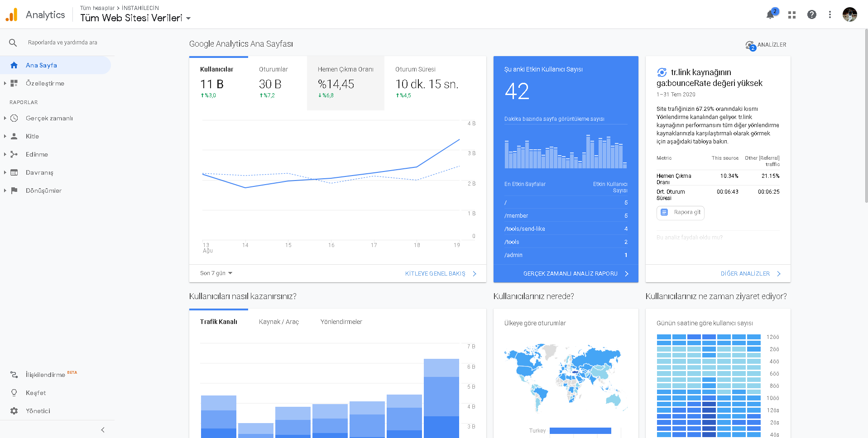Click the Davranış behavior icon
Screen dimensions: 868x438
point(14,172)
